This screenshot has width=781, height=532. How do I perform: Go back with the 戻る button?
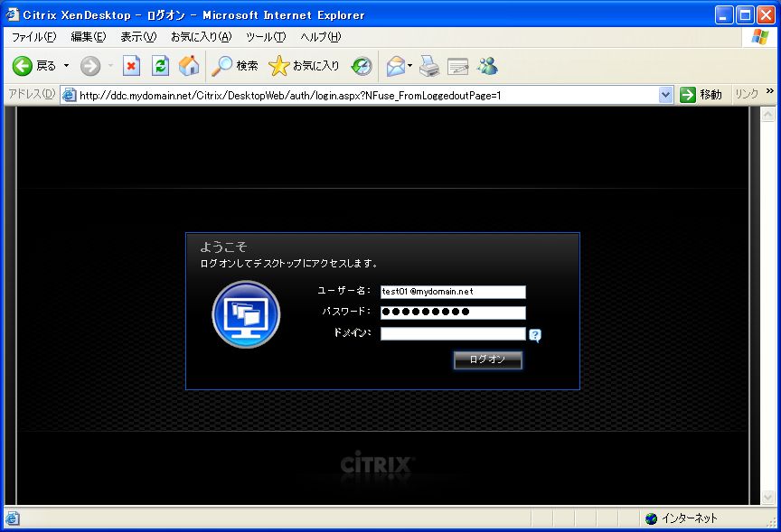(33, 66)
